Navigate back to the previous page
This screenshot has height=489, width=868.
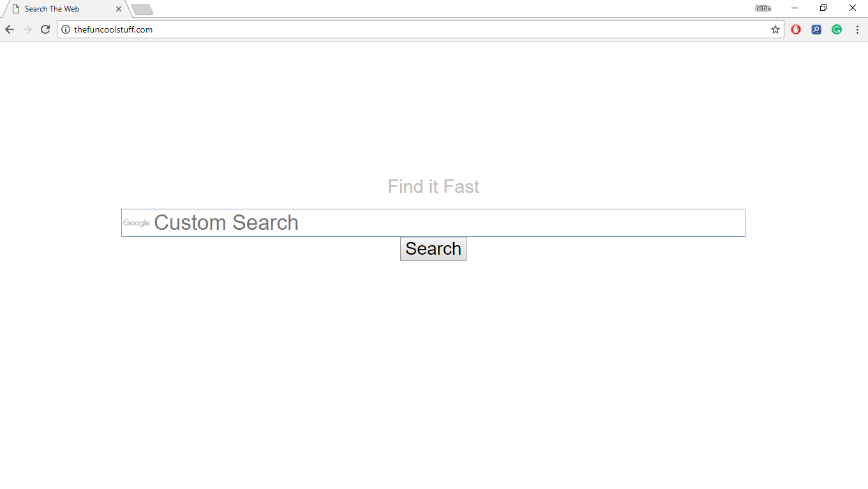click(9, 29)
